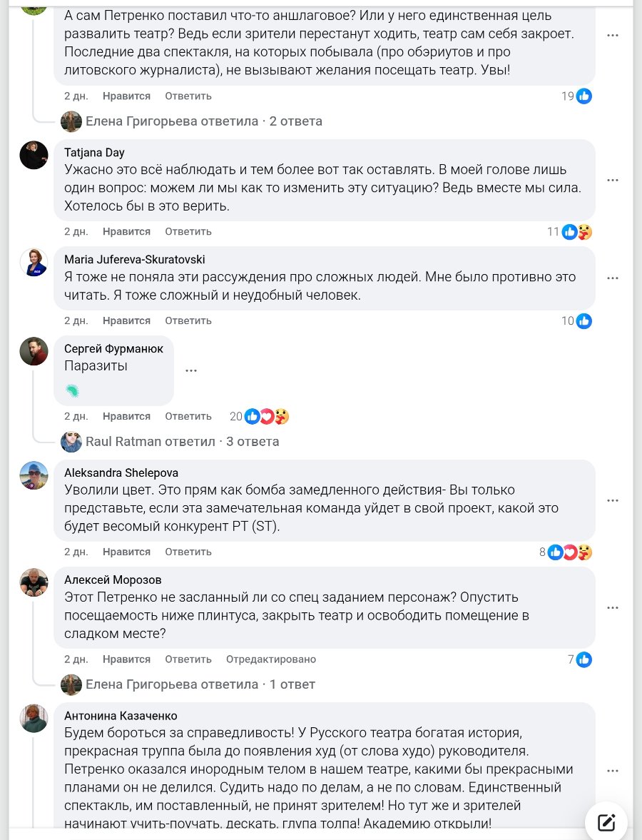Click Нравится under Алексей Морозов's comment
The width and height of the screenshot is (642, 840).
tap(126, 659)
